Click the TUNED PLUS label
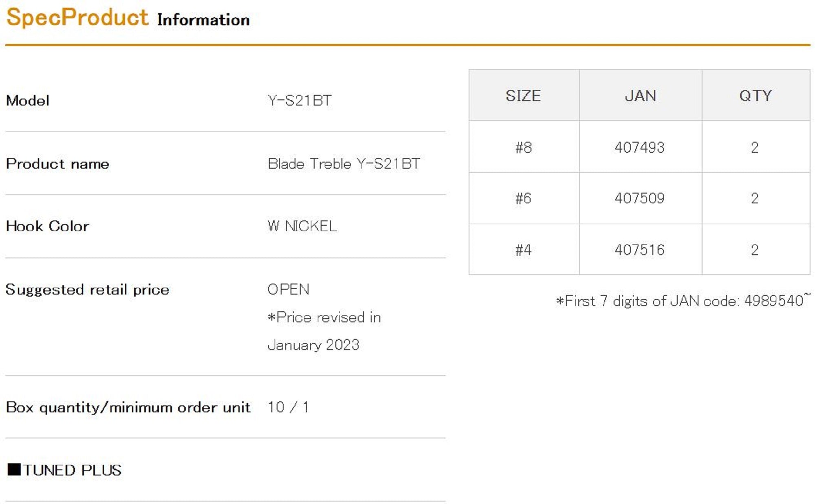The width and height of the screenshot is (815, 504). point(72,470)
